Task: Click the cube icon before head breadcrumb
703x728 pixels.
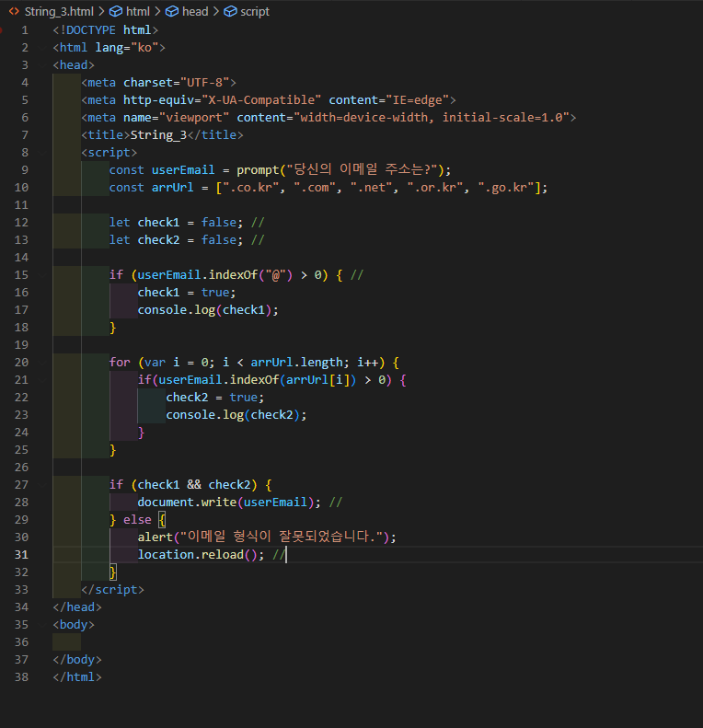Action: tap(172, 12)
